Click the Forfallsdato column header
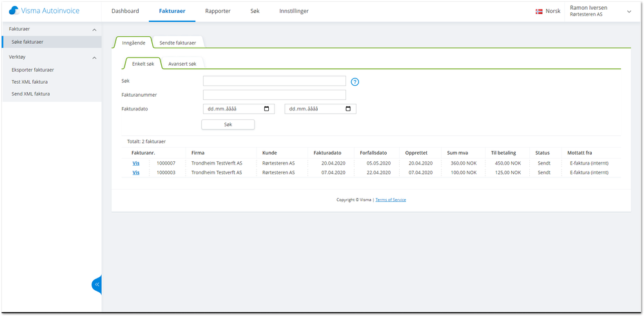644x316 pixels. pyautogui.click(x=373, y=153)
